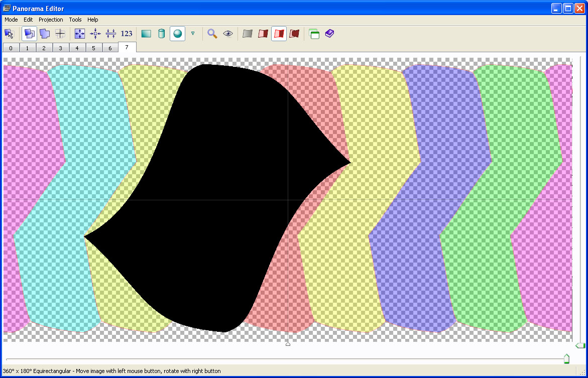Select the rectilinear projection icon
The image size is (588, 378).
coord(146,34)
